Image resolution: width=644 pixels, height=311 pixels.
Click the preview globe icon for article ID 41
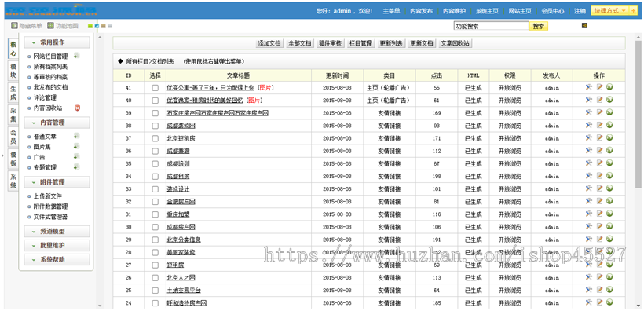click(x=609, y=87)
